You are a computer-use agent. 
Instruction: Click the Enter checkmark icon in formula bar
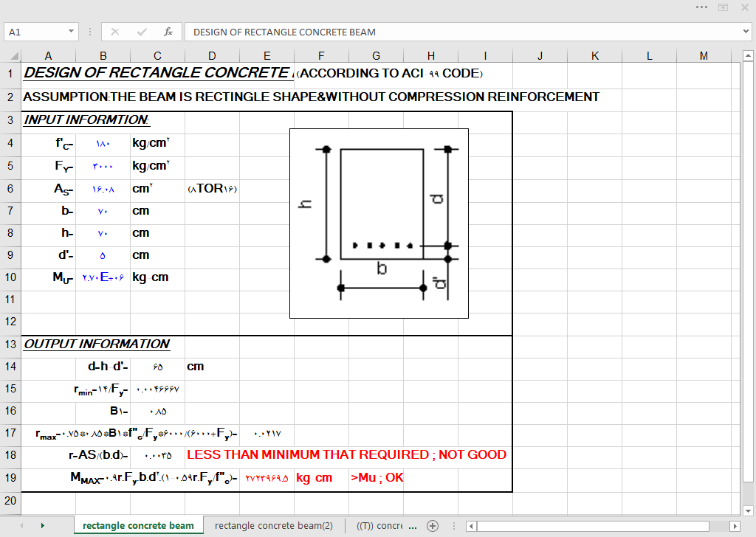pyautogui.click(x=142, y=32)
